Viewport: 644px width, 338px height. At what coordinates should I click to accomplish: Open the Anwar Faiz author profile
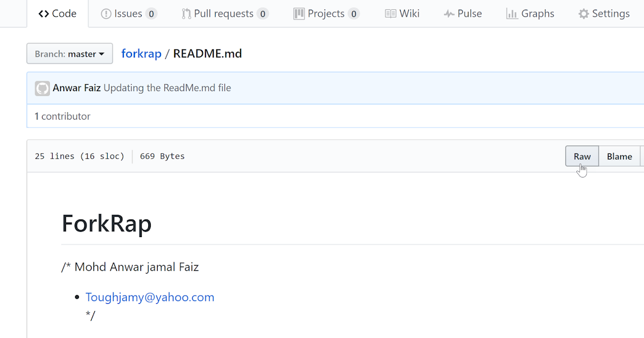pyautogui.click(x=77, y=88)
